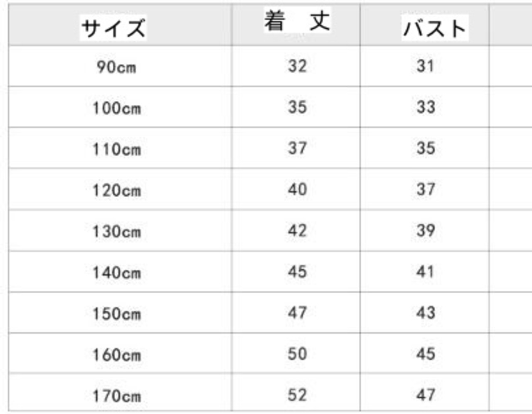Click バスト value 31 in 90cm row
Image resolution: width=532 pixels, height=414 pixels.
pyautogui.click(x=426, y=66)
